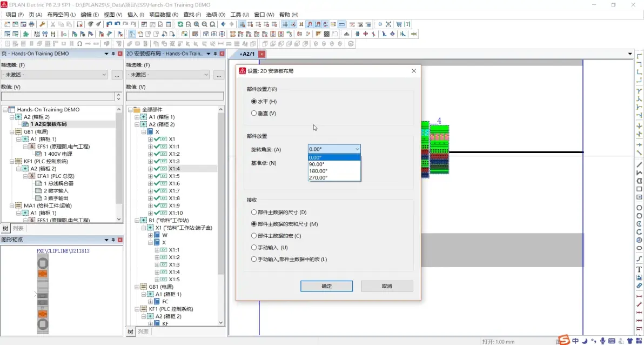The width and height of the screenshot is (644, 345).
Task: Select the straight line drawing tool
Action: (639, 165)
